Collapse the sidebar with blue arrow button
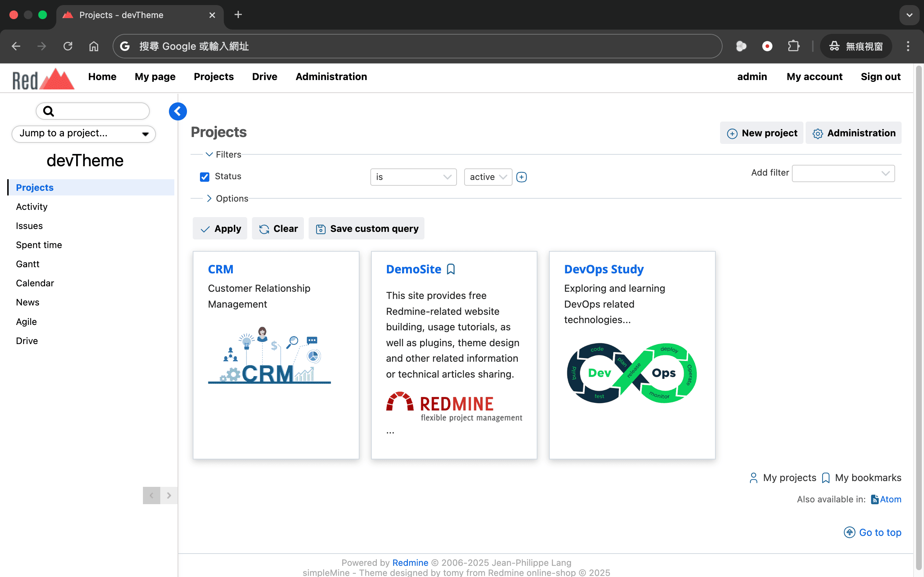This screenshot has width=924, height=577. coord(178,111)
